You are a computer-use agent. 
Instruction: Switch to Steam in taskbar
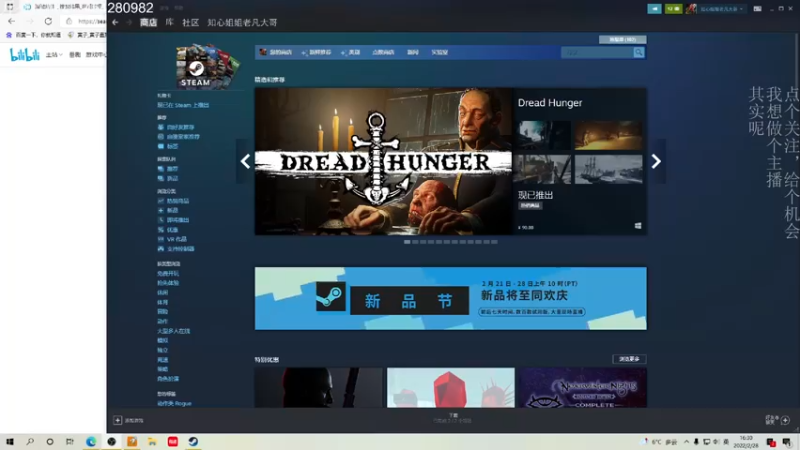[193, 442]
